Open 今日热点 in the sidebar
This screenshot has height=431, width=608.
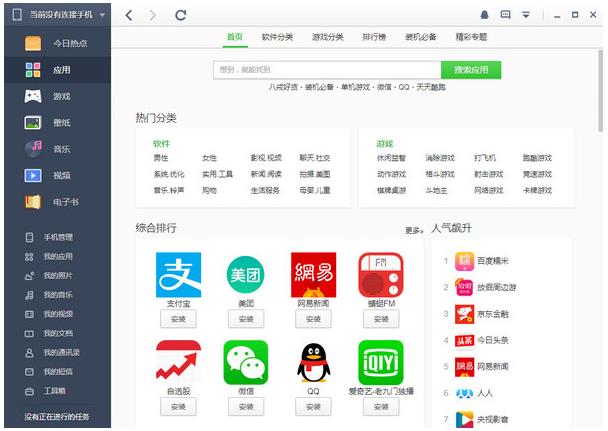pos(57,43)
